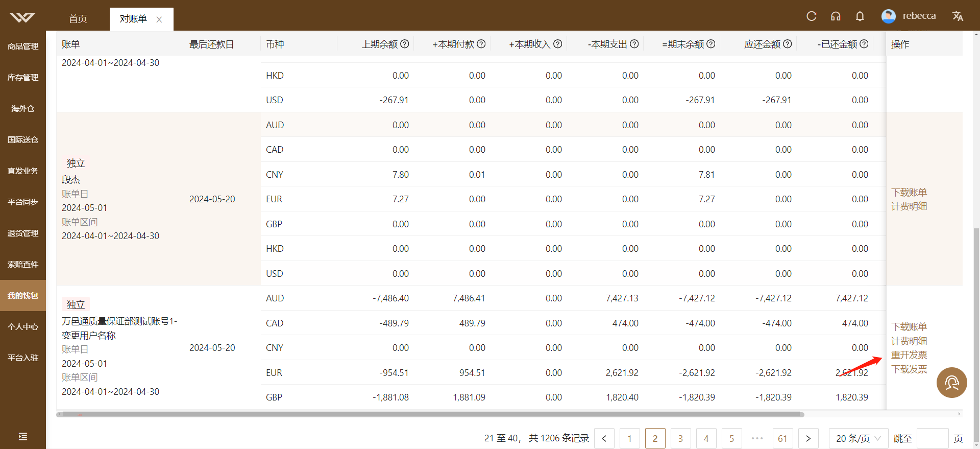Open 海外仓 in sidebar
Image resolution: width=980 pixels, height=449 pixels.
click(23, 109)
